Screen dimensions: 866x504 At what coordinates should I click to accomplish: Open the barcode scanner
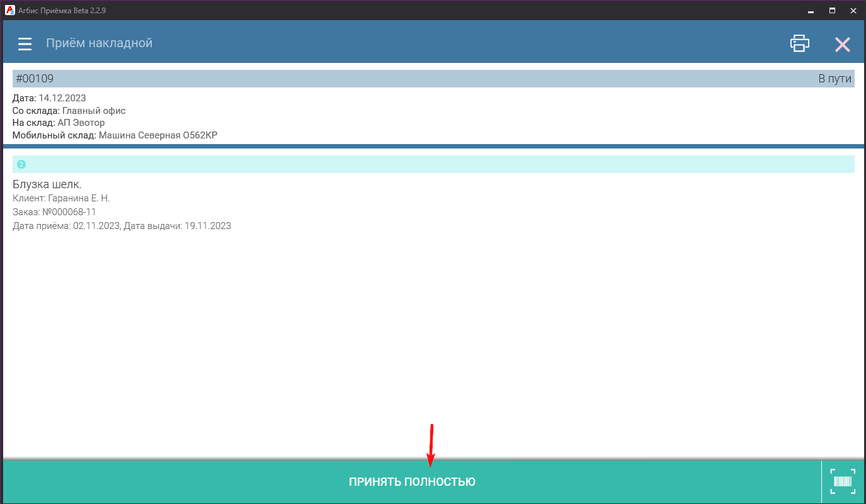click(843, 482)
